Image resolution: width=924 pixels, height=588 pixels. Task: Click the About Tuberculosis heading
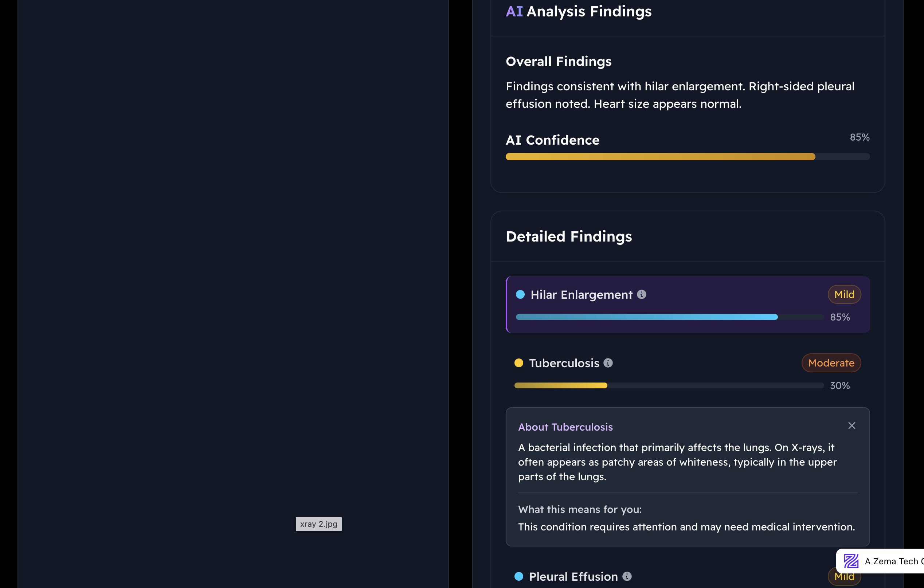[x=565, y=427]
